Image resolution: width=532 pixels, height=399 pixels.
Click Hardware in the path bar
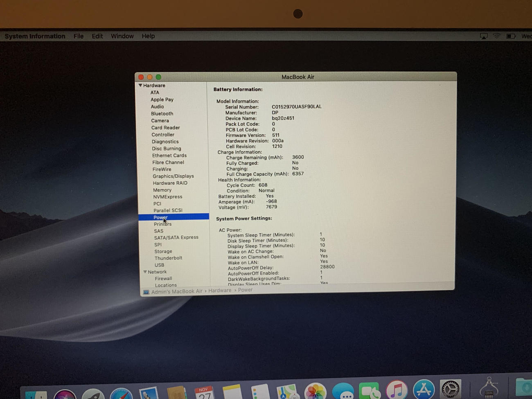point(220,291)
